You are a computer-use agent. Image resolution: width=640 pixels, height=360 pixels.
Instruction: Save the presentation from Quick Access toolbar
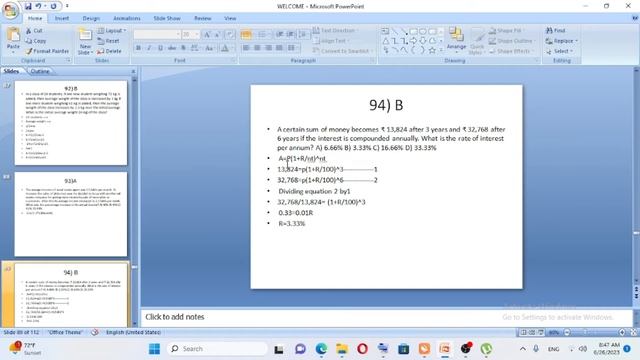pos(28,6)
